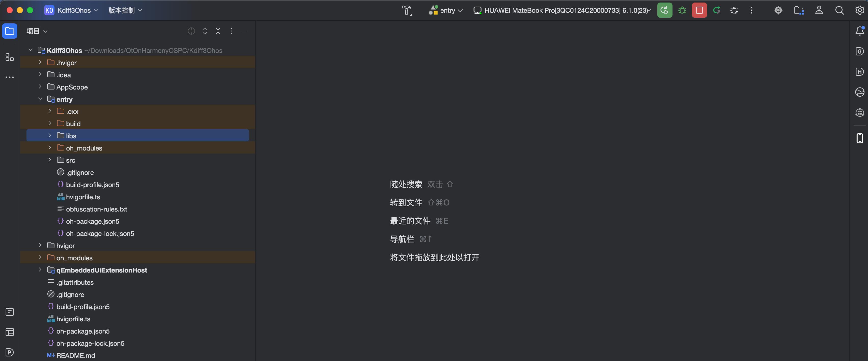The width and height of the screenshot is (868, 361).
Task: Open the 项目 view dropdown
Action: pyautogui.click(x=37, y=31)
